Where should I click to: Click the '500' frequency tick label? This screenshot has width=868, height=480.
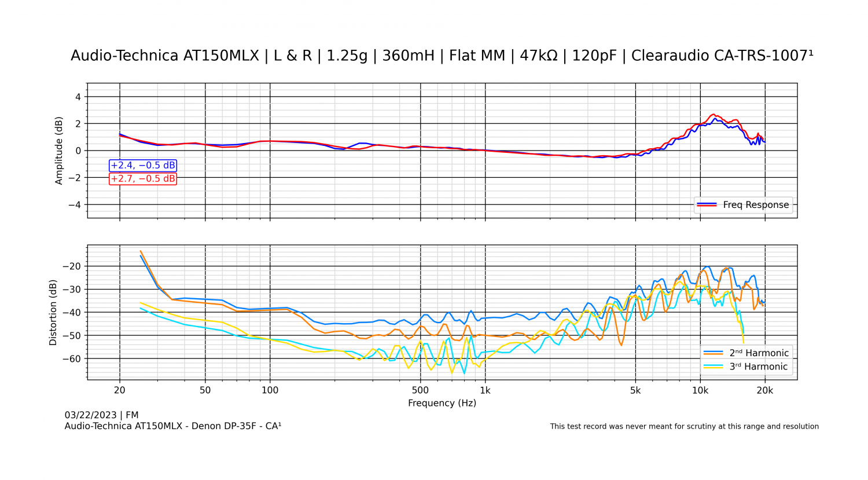(421, 390)
